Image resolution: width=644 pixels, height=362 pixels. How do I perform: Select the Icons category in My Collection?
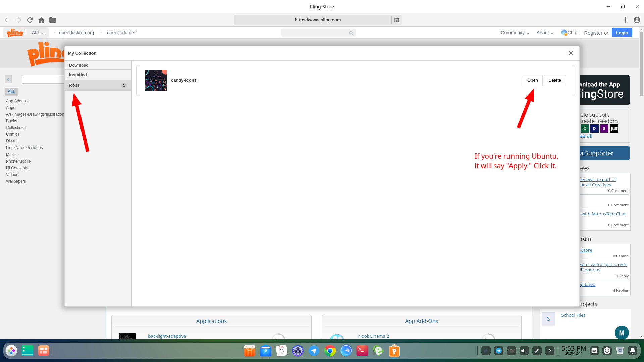[x=98, y=85]
